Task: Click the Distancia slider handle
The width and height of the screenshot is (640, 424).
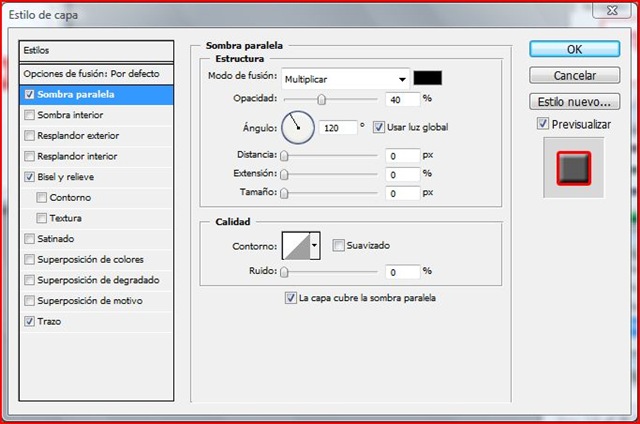Action: tap(284, 156)
